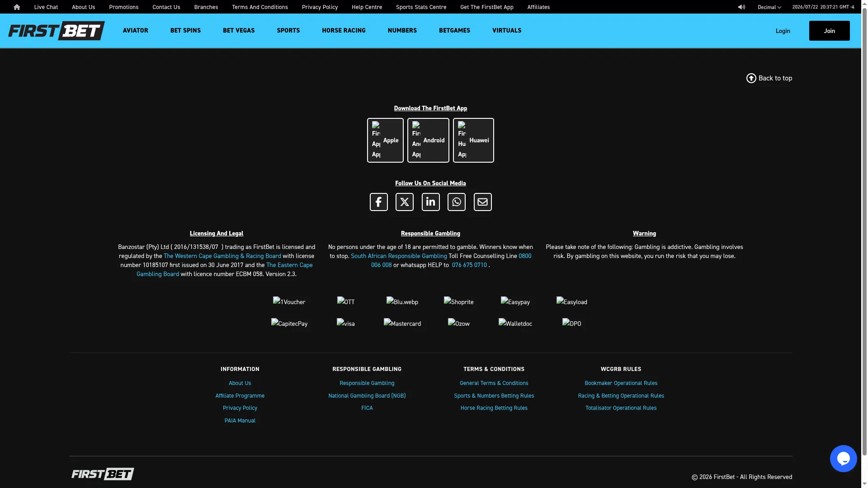This screenshot has height=488, width=868.
Task: Open Contact Us in top bar
Action: [166, 7]
